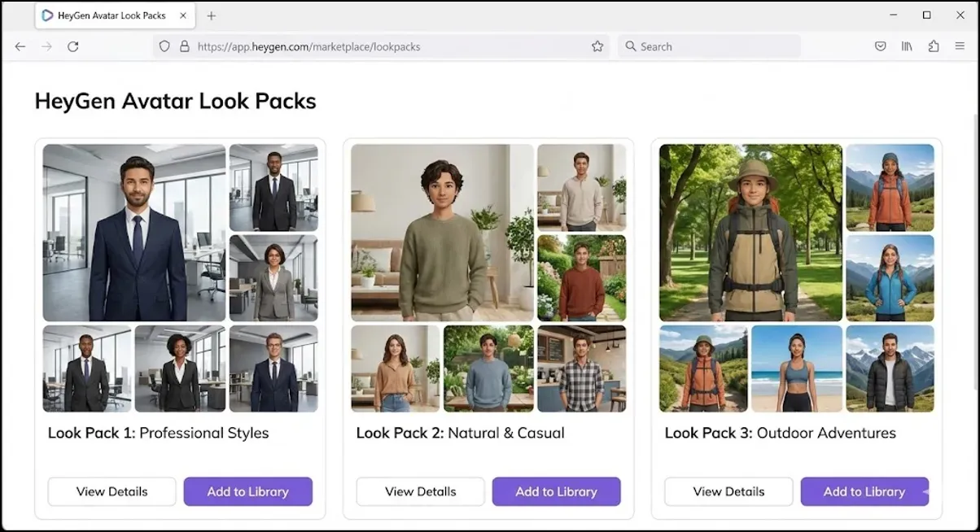Open the Firefox application menu icon
Image resolution: width=980 pixels, height=532 pixels.
point(960,46)
